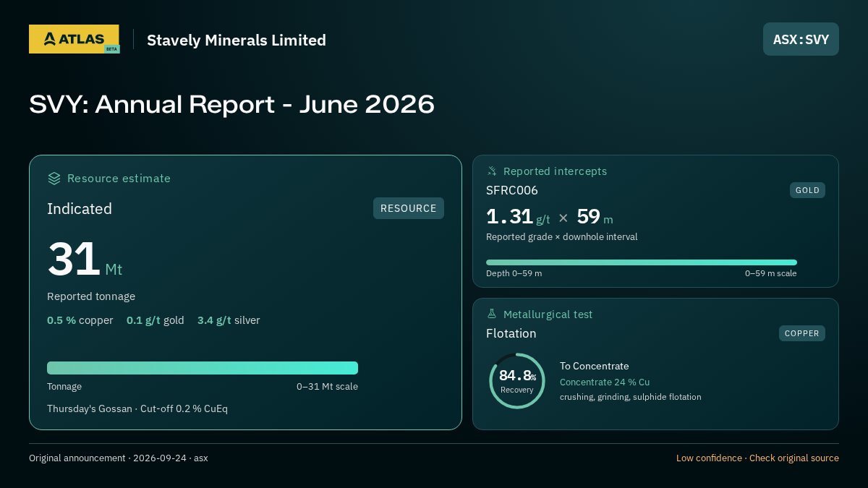
Task: Click the Atlas logo
Action: click(75, 39)
